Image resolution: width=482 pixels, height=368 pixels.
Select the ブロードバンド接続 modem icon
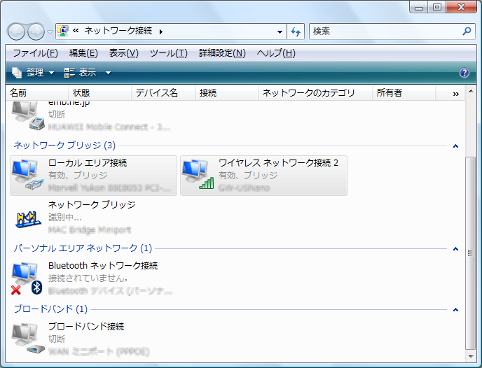click(28, 339)
